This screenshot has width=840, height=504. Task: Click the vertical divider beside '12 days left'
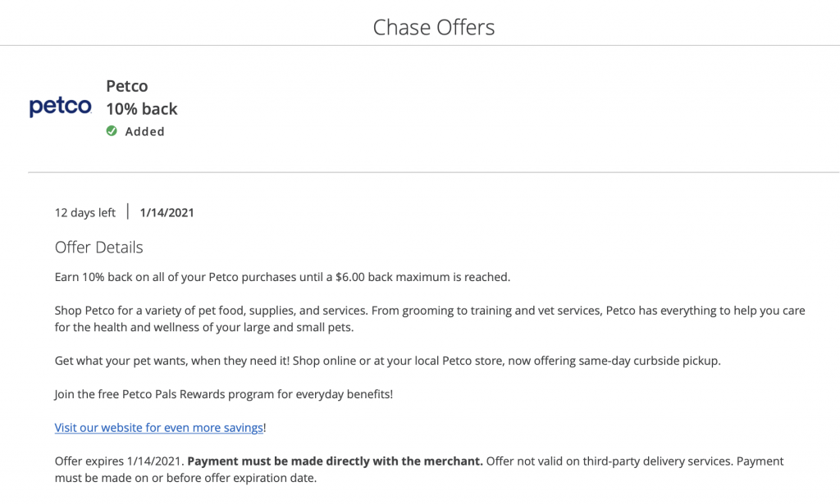(128, 212)
